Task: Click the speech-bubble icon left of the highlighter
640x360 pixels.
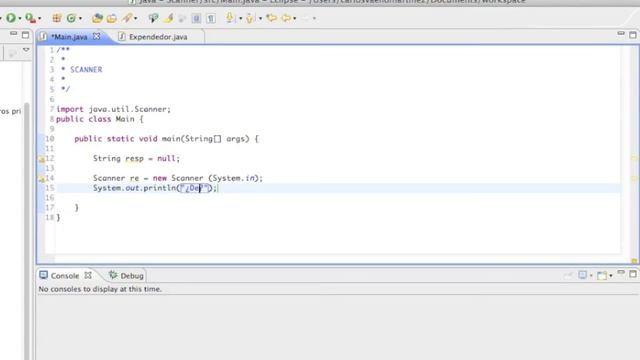Action: point(153,18)
